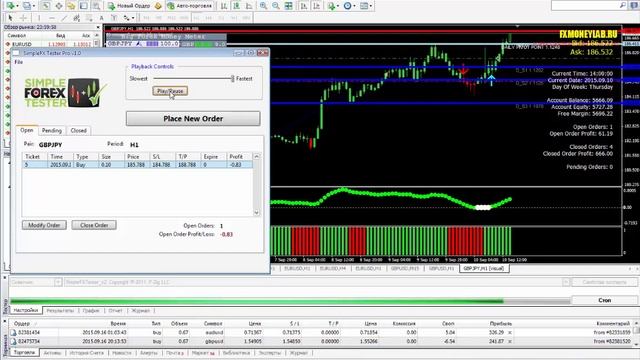Image resolution: width=640 pixels, height=360 pixels.
Task: Toggle the Авто-торговля button
Action: click(190, 6)
